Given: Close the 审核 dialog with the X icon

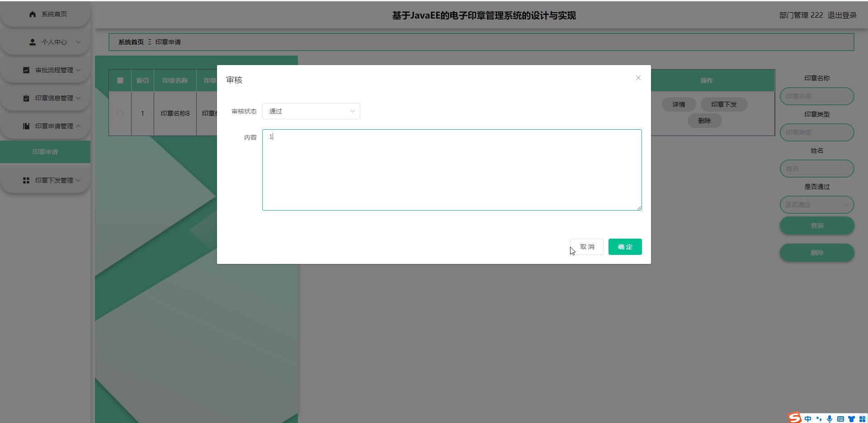Looking at the screenshot, I should 638,78.
